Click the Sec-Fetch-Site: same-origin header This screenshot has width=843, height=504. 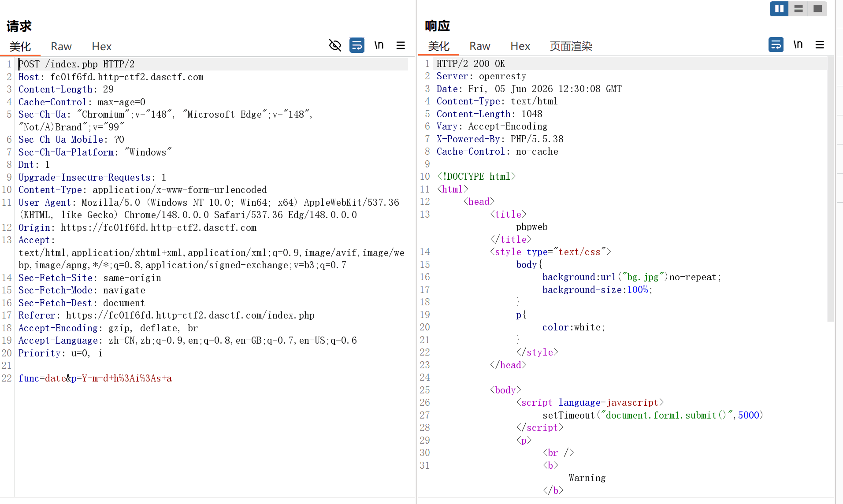90,278
